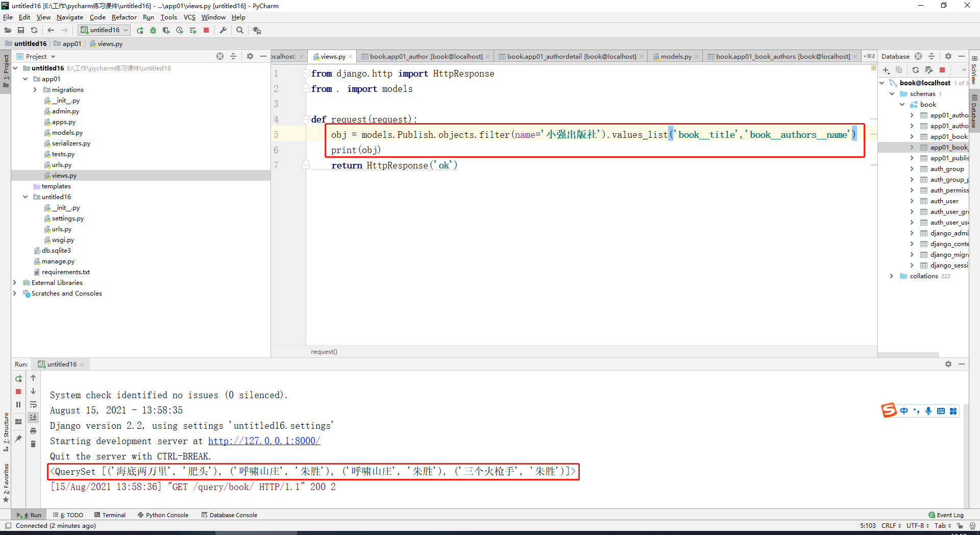Open the untitled16 run configuration dropdown
This screenshot has width=980, height=535.
click(104, 30)
